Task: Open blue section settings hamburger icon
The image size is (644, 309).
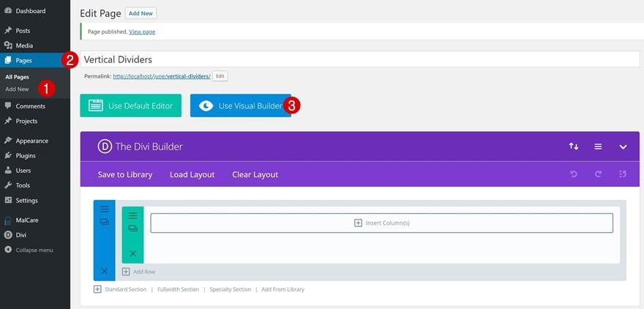Action: 105,209
